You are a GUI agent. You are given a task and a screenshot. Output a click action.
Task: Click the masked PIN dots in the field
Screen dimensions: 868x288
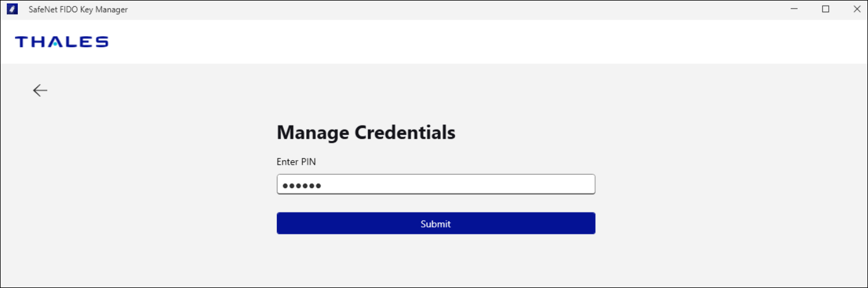pyautogui.click(x=302, y=185)
